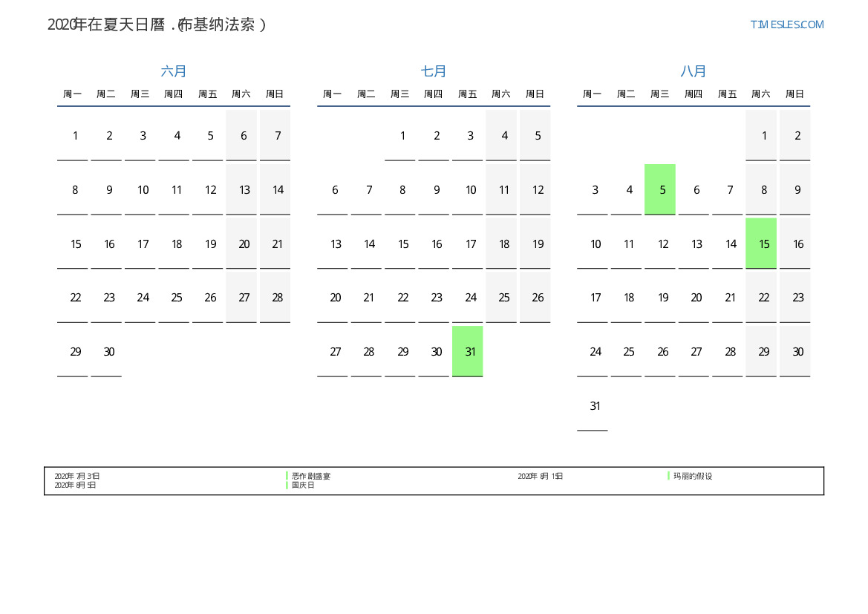Click the 周日 header under 八月

tap(794, 94)
